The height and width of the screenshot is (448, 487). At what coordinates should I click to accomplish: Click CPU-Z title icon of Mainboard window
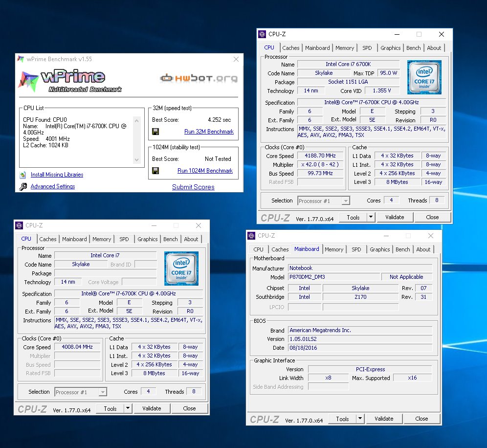(252, 236)
